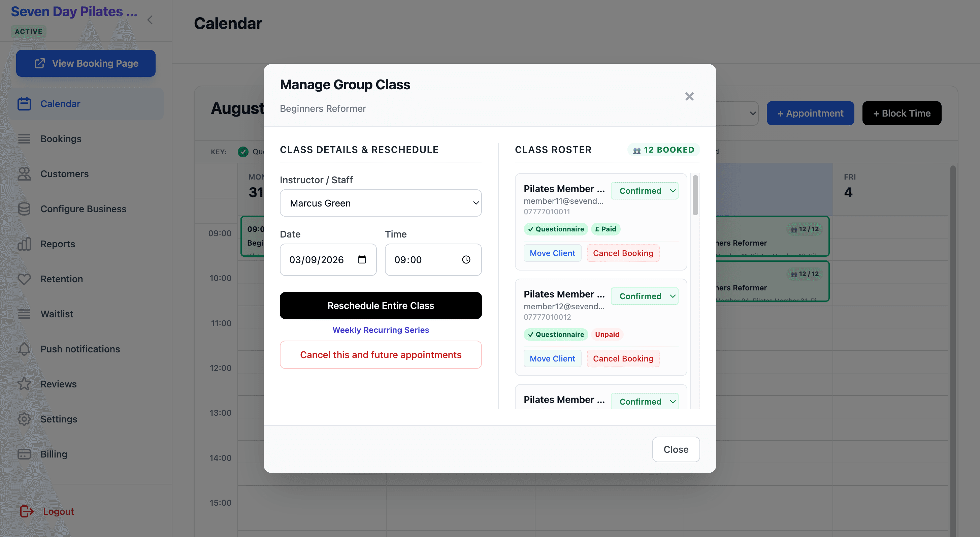Click the + Appointment button
Image resolution: width=980 pixels, height=537 pixels.
click(x=810, y=113)
